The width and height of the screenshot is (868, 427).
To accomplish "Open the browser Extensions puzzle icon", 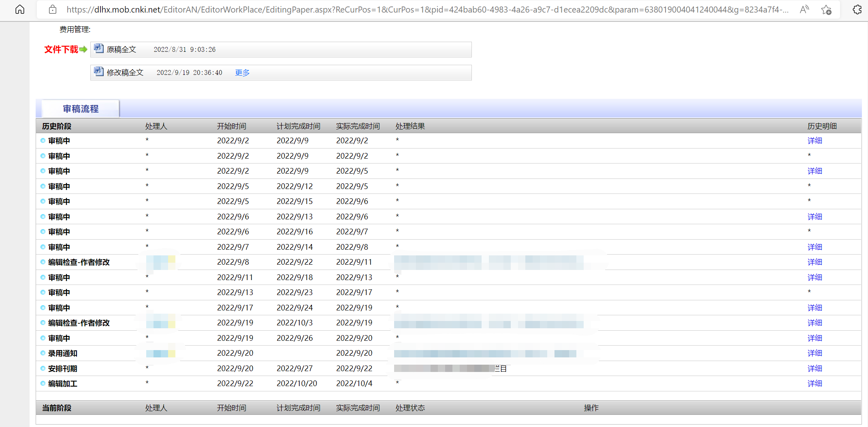I will click(857, 10).
